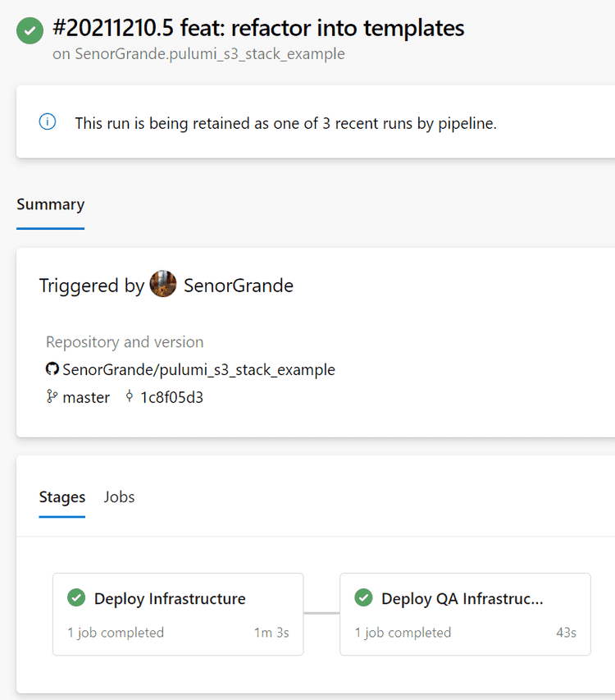Open the SenorGrande.pulumi_s3_stack_example pipeline link

210,54
